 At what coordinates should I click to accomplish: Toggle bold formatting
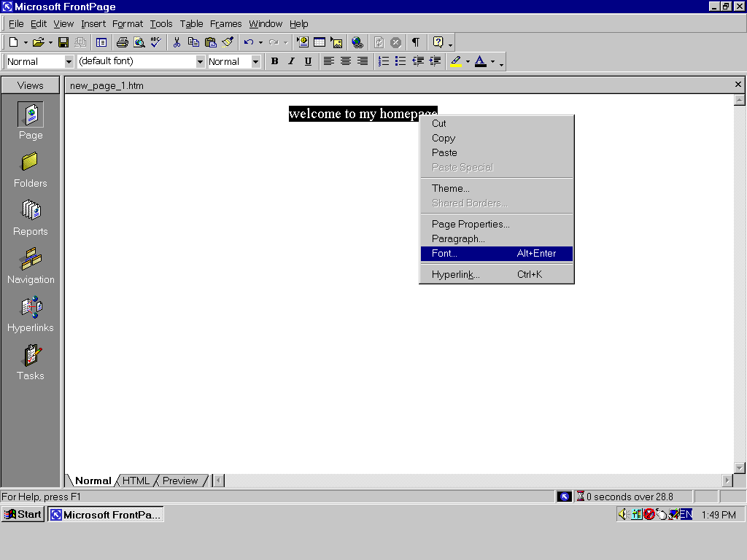click(x=274, y=61)
